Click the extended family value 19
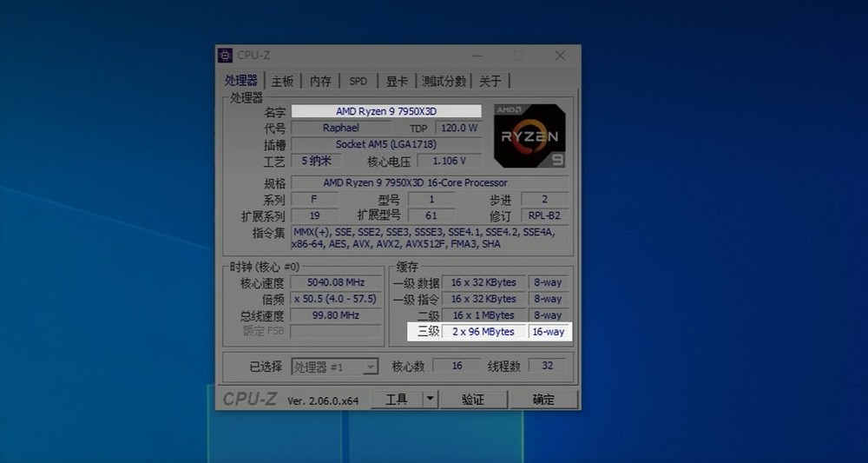 coord(314,216)
